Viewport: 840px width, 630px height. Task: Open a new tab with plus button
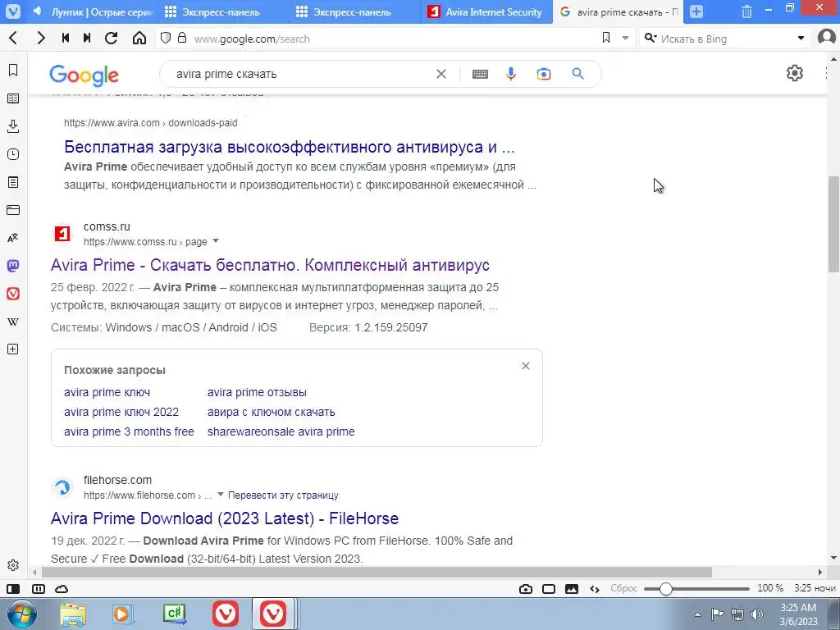coord(696,11)
